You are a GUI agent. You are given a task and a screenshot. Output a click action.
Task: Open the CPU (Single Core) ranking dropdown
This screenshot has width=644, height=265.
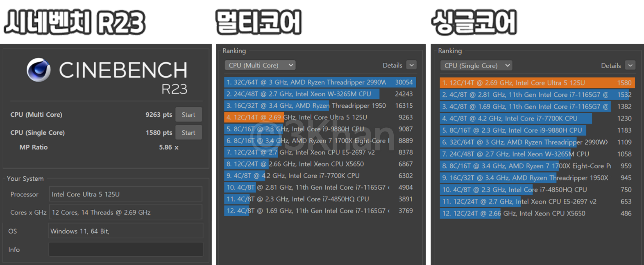point(476,66)
